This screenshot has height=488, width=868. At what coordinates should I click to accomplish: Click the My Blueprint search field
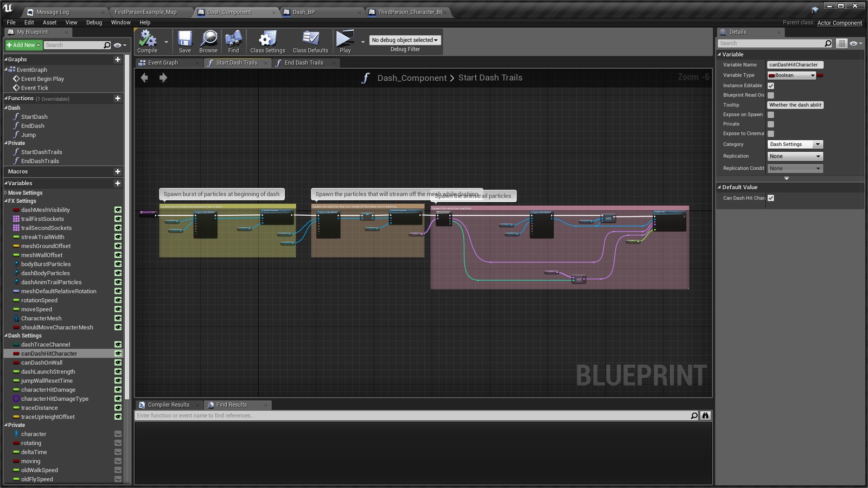(x=76, y=44)
